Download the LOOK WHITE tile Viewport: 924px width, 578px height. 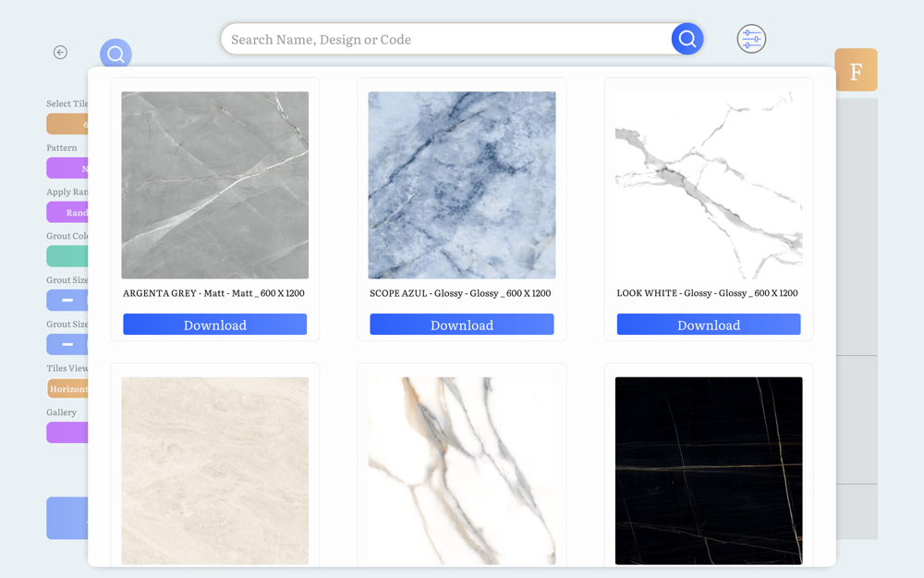[709, 325]
